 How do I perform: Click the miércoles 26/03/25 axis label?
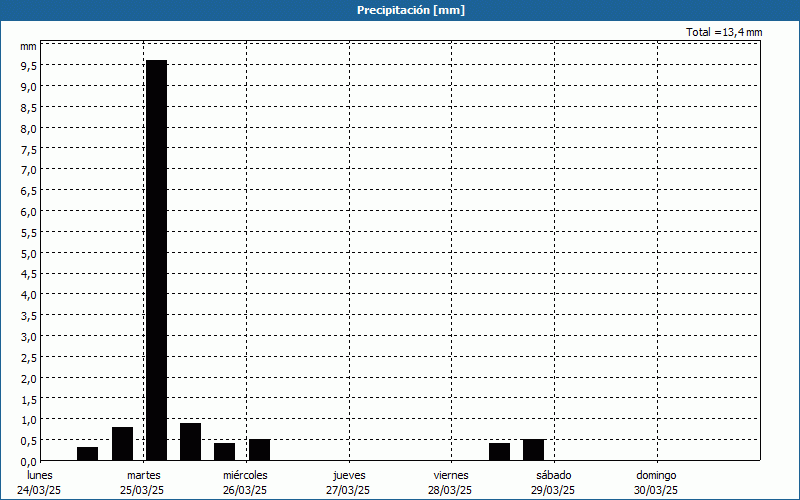245,483
